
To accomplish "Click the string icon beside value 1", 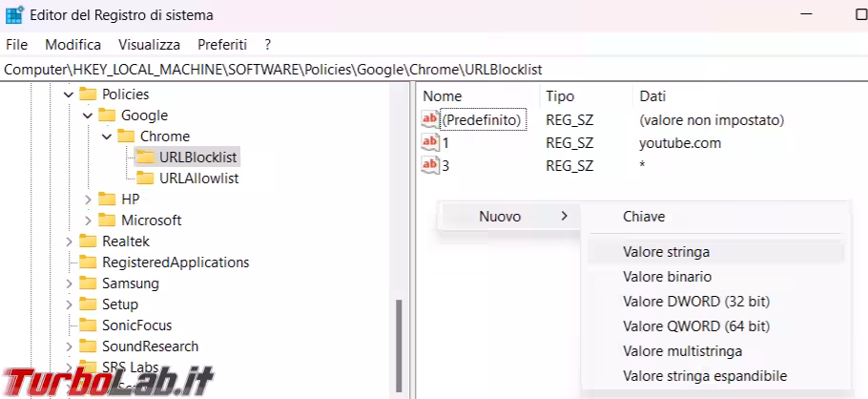I will point(430,143).
